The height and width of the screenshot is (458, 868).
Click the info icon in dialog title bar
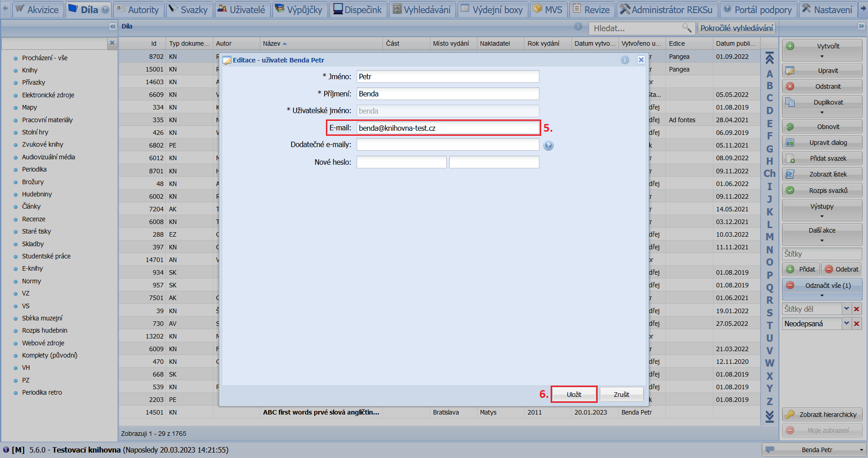click(625, 60)
